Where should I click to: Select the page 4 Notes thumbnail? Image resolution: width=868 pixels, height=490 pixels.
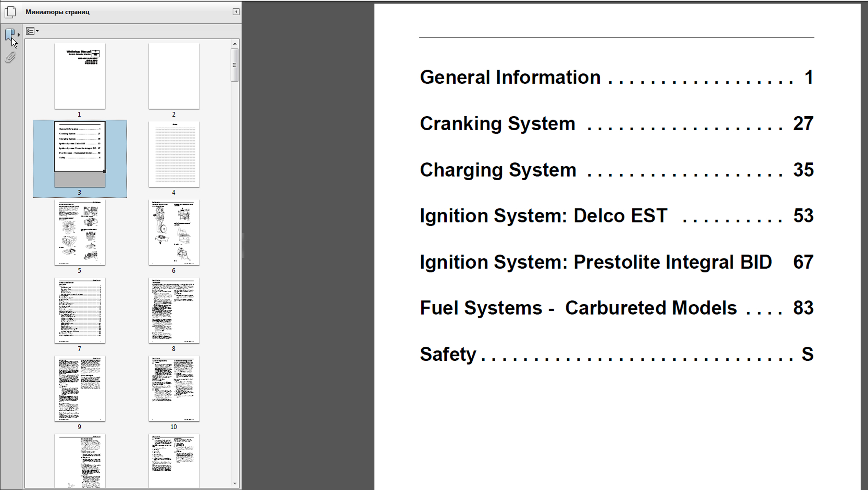click(174, 154)
